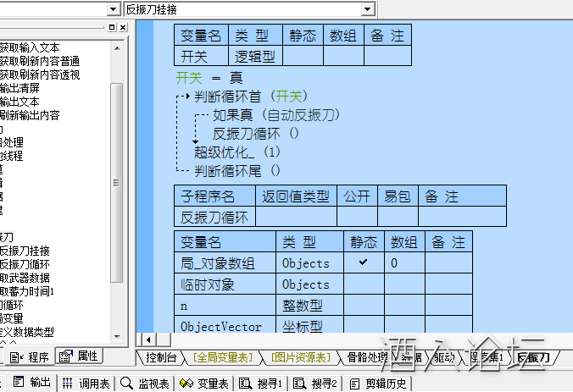Viewport: 573px width, 392px height.
Task: Switch to the 剪辑历史 clip history tab
Action: coord(378,384)
